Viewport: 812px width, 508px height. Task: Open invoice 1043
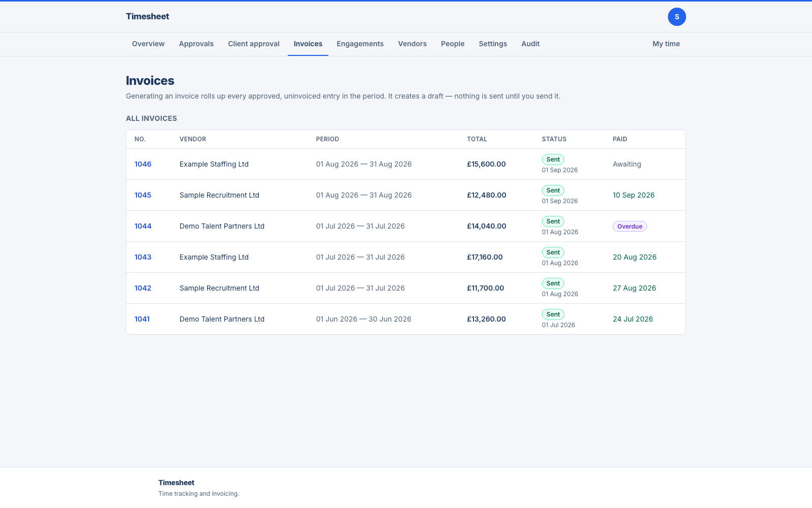click(x=143, y=257)
